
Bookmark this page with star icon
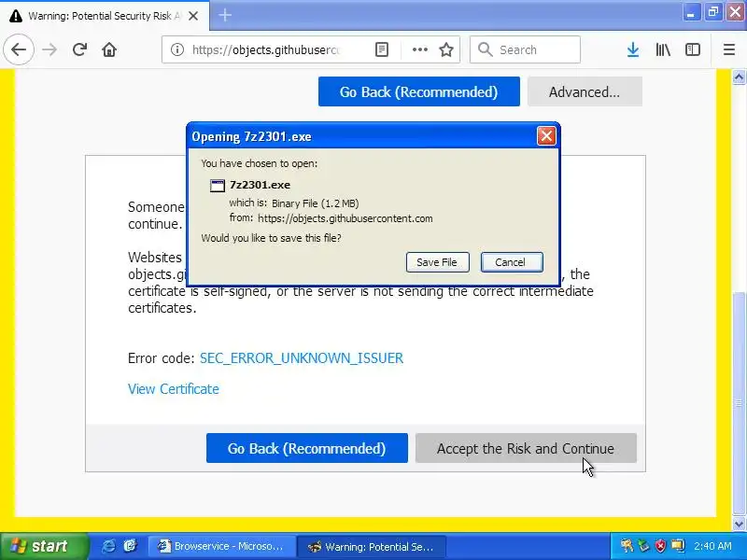pos(446,49)
